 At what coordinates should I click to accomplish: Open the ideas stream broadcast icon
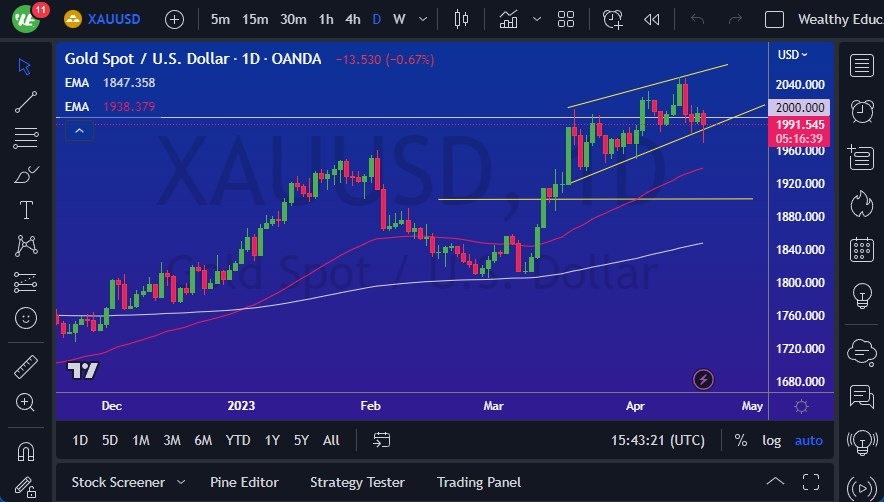(861, 442)
